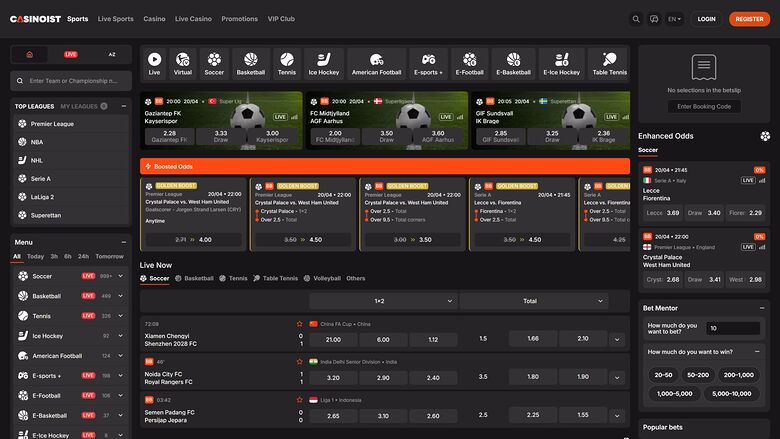
Task: Switch sidebar to LIVE view
Action: 71,54
